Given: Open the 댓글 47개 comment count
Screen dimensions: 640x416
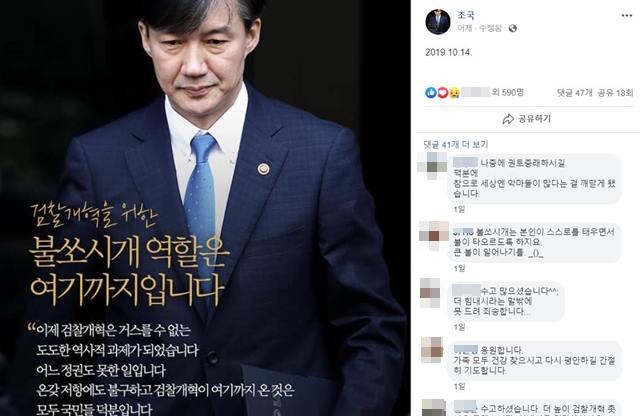Looking at the screenshot, I should 574,93.
